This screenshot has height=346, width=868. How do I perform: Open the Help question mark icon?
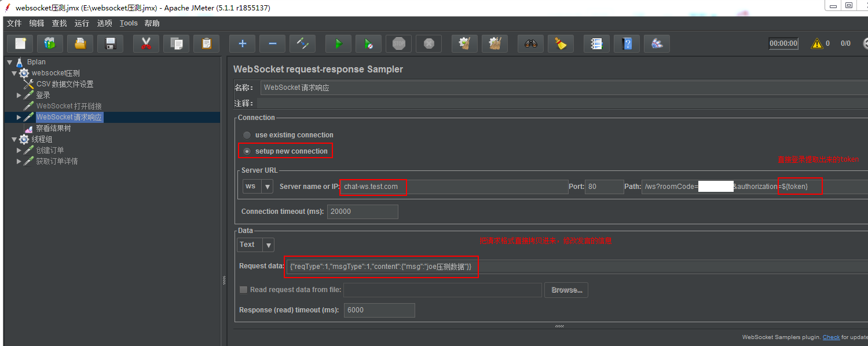click(x=627, y=43)
